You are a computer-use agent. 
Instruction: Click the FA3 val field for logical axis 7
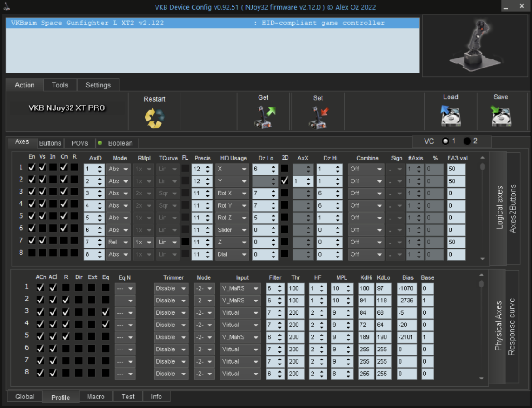click(x=456, y=242)
